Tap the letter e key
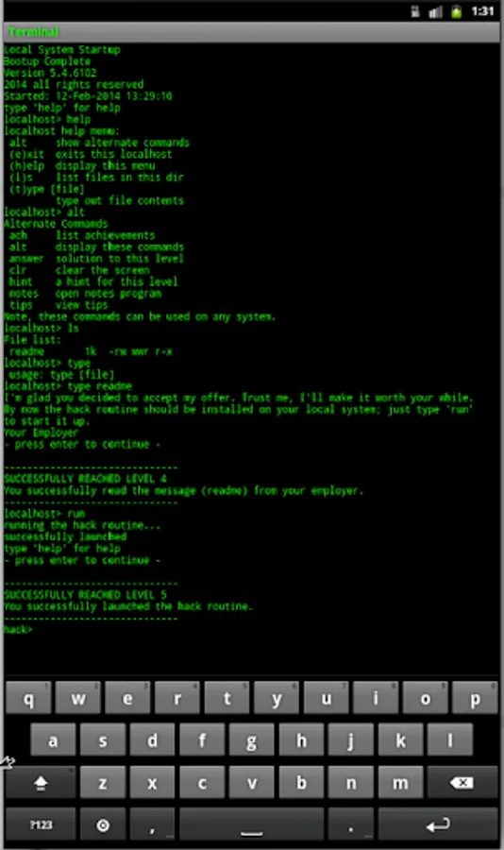 [127, 698]
